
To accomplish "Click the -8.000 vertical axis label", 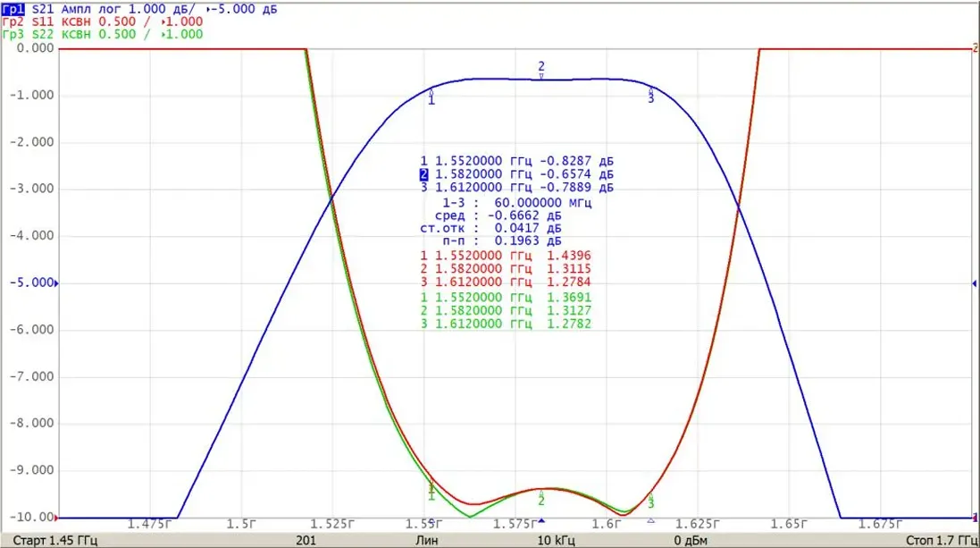I will [x=32, y=424].
